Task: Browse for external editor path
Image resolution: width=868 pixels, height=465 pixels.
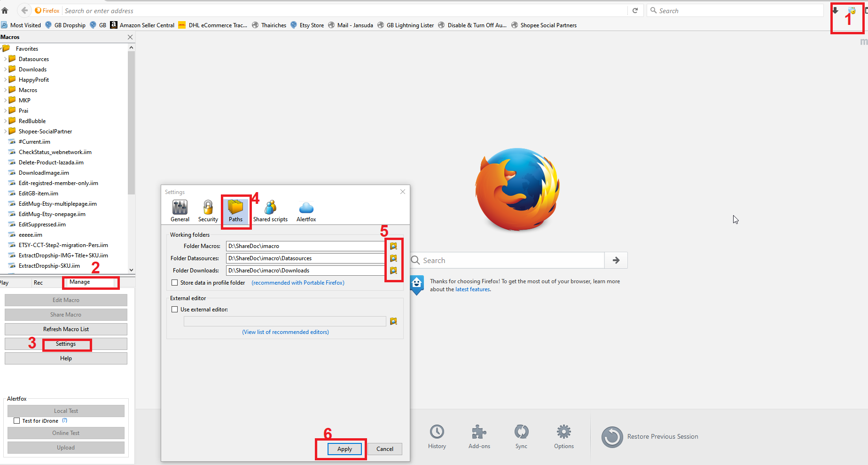Action: pyautogui.click(x=393, y=321)
